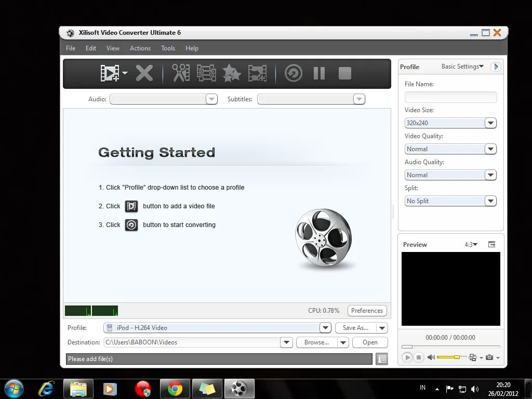The width and height of the screenshot is (532, 399).
Task: Open the 4:3 aspect ratio dropdown
Action: coord(471,244)
